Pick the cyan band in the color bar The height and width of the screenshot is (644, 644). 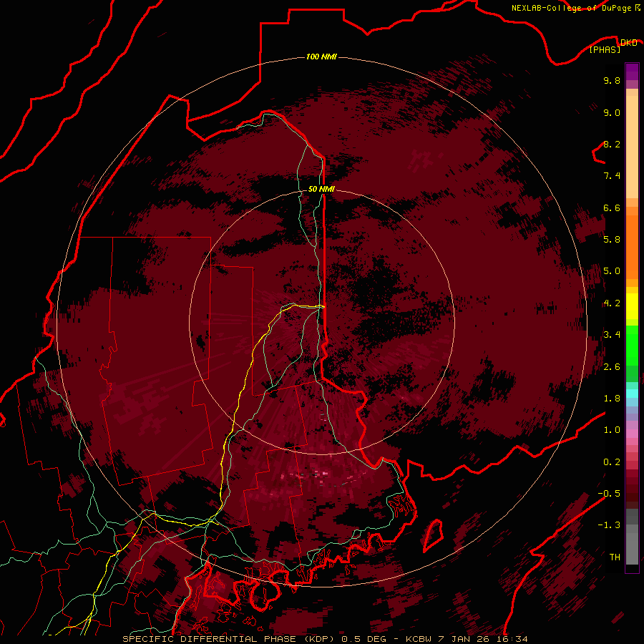pyautogui.click(x=632, y=394)
